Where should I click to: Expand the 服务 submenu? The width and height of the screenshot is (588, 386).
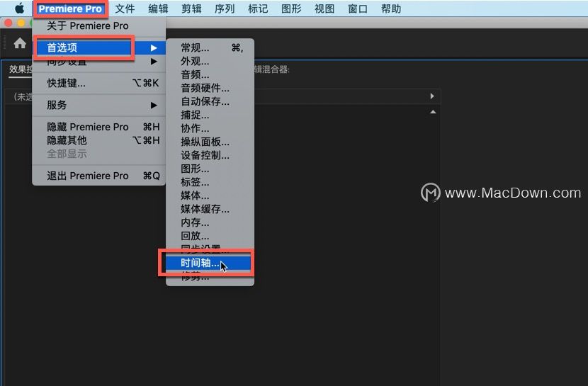99,105
